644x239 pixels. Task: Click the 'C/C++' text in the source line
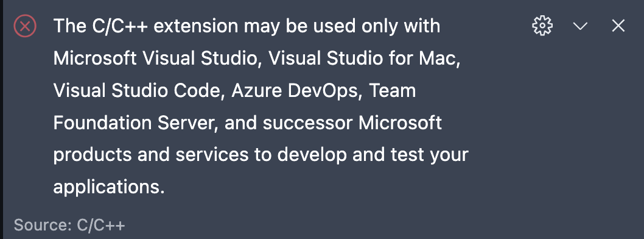101,225
